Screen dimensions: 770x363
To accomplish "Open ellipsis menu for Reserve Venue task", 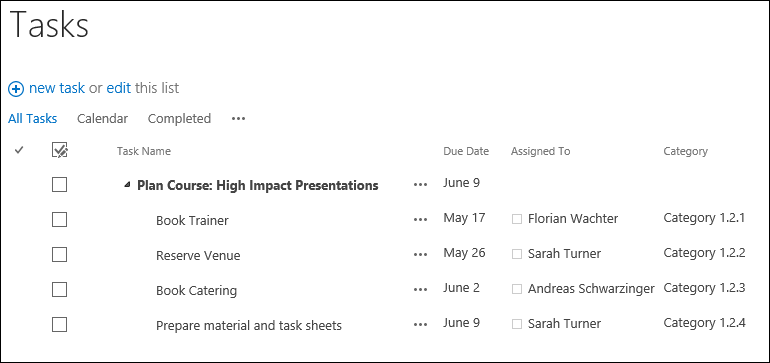I will pyautogui.click(x=420, y=255).
